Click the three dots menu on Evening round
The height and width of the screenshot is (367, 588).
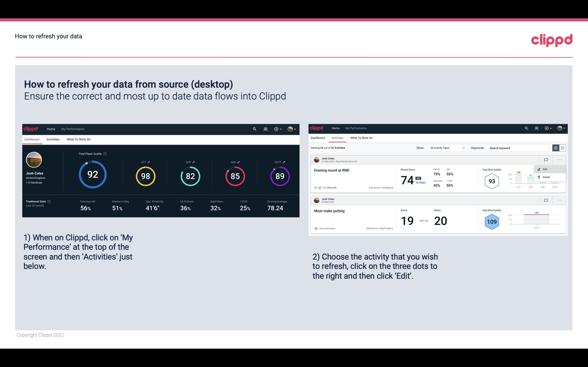point(559,159)
